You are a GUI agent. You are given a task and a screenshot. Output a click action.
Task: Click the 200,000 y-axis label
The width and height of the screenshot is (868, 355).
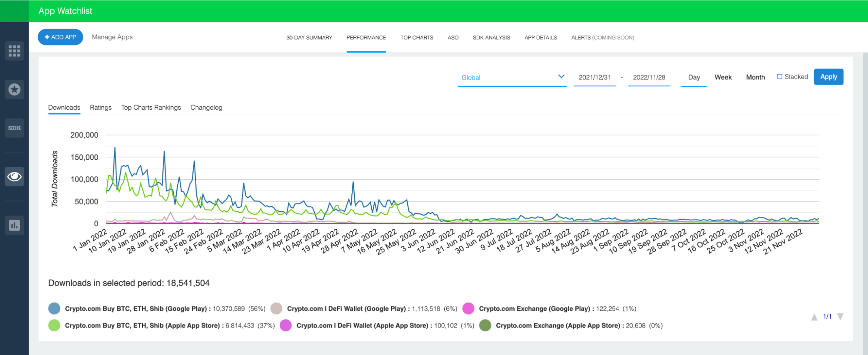click(84, 135)
